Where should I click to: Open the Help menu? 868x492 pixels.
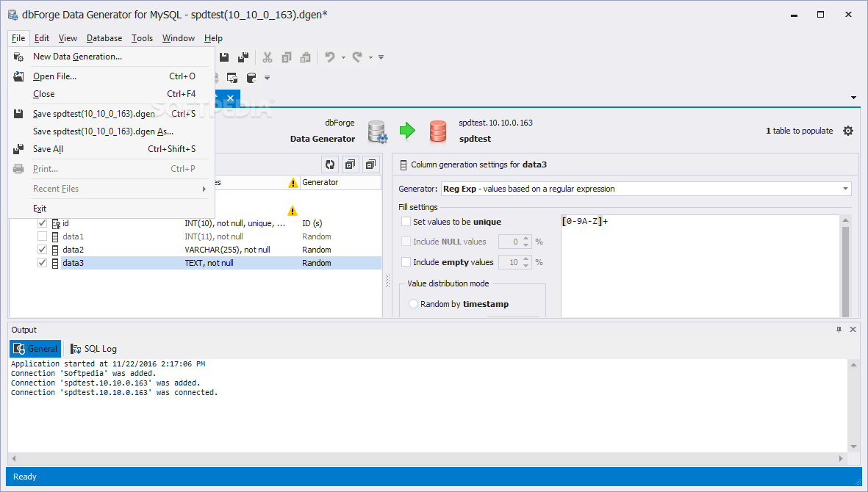(x=213, y=38)
